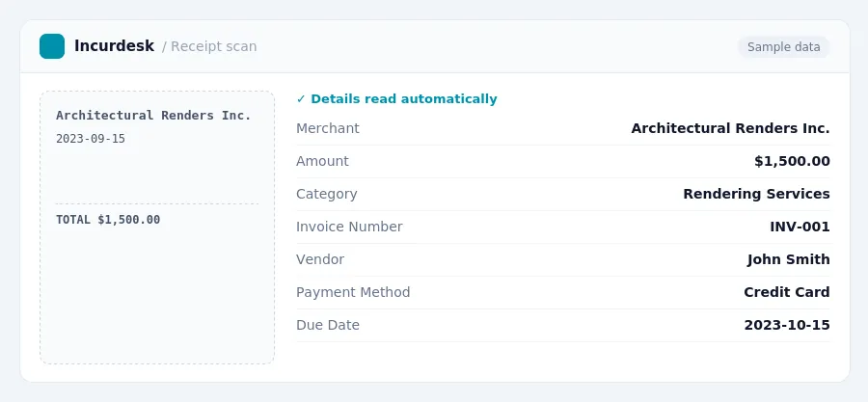Select the Rendering Services category value
The height and width of the screenshot is (402, 868).
click(756, 194)
